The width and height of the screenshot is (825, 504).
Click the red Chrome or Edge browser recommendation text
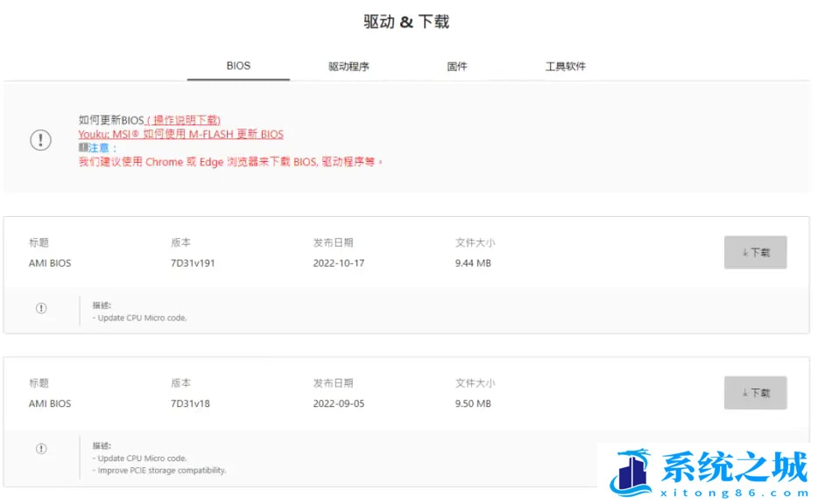(x=230, y=162)
